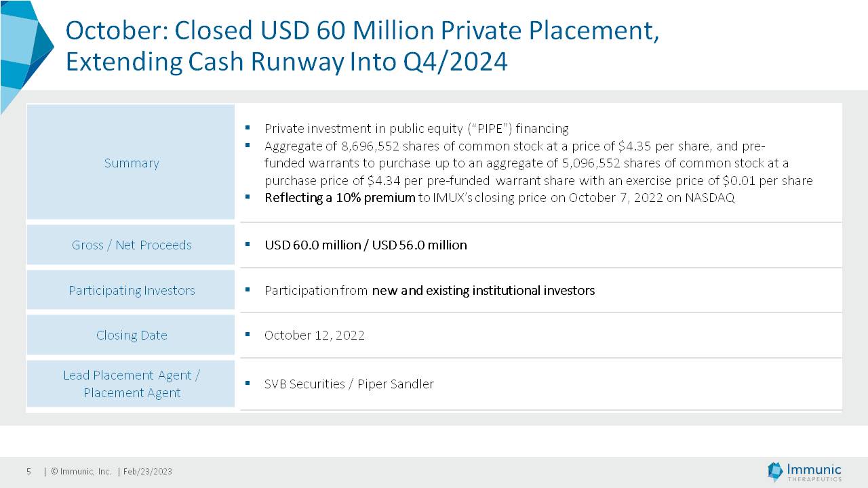The image size is (868, 488).
Task: Click the Immunic wordmark text in footer
Action: coord(814,470)
